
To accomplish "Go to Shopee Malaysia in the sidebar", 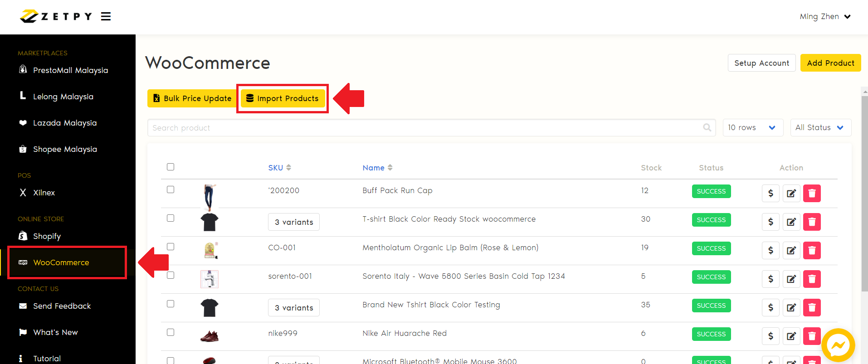I will coord(65,149).
